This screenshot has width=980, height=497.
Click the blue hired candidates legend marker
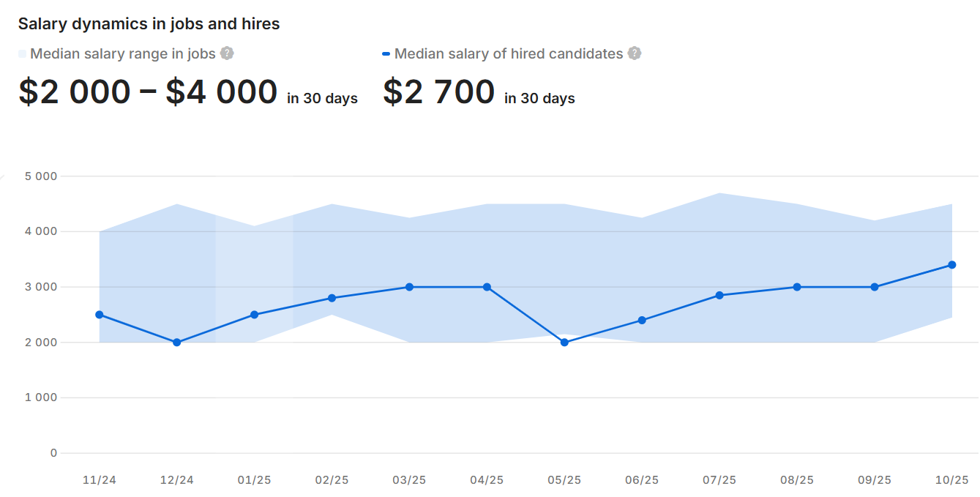pos(386,53)
